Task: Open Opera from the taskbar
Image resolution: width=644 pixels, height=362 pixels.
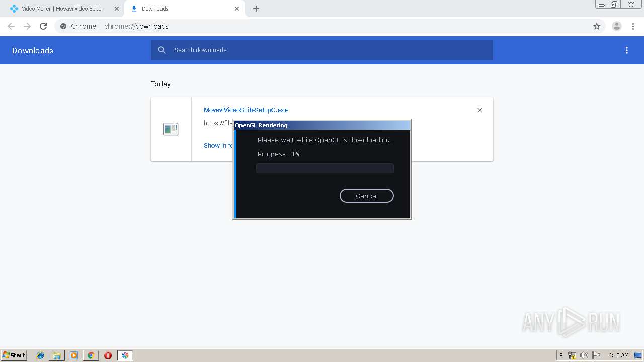Action: pos(108,355)
